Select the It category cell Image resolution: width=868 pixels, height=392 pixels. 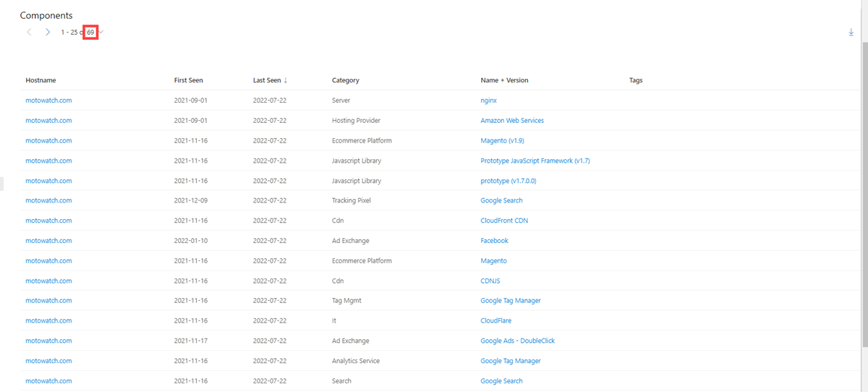coord(334,320)
